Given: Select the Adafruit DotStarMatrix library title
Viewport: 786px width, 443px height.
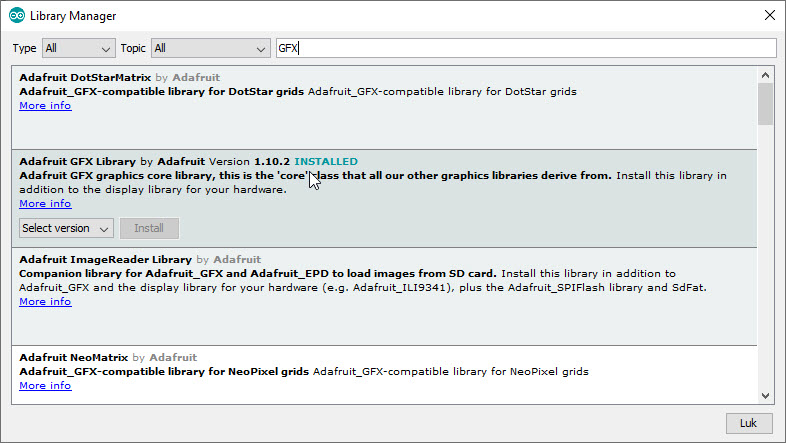Looking at the screenshot, I should [x=85, y=78].
